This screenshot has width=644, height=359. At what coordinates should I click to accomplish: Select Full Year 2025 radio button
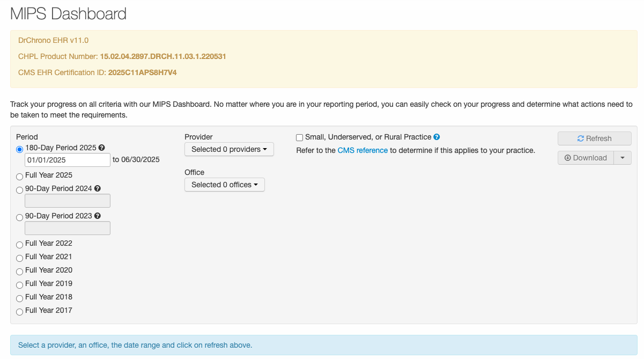pyautogui.click(x=20, y=177)
